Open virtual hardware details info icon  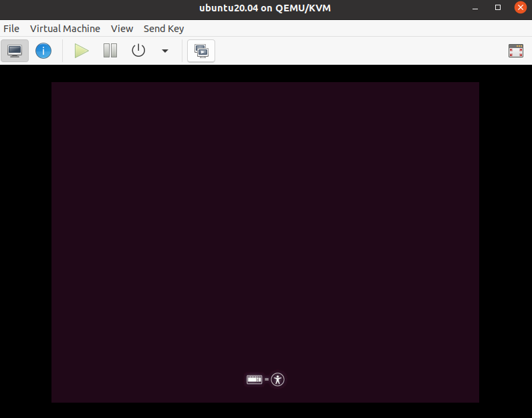click(x=43, y=51)
